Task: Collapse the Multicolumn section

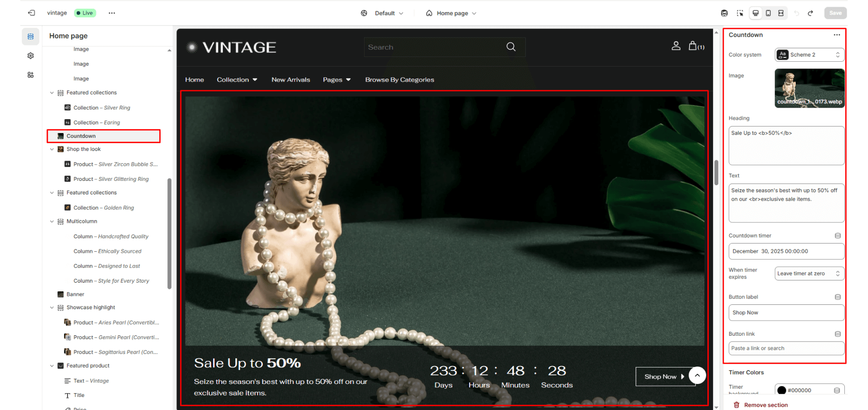Action: pos(52,221)
